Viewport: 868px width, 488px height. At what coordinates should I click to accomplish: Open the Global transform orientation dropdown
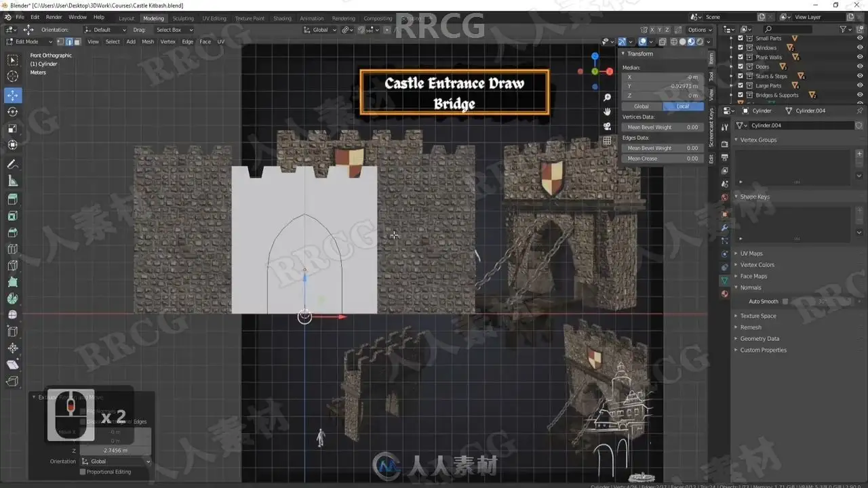(x=320, y=30)
